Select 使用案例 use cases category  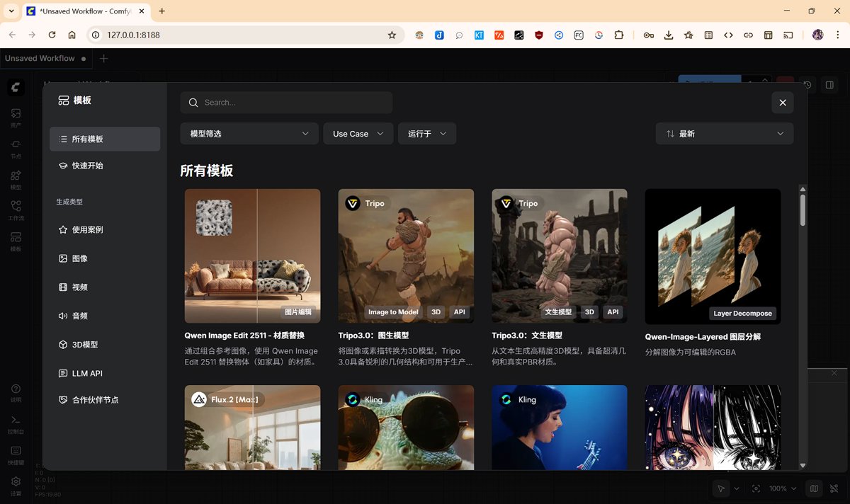pyautogui.click(x=105, y=230)
